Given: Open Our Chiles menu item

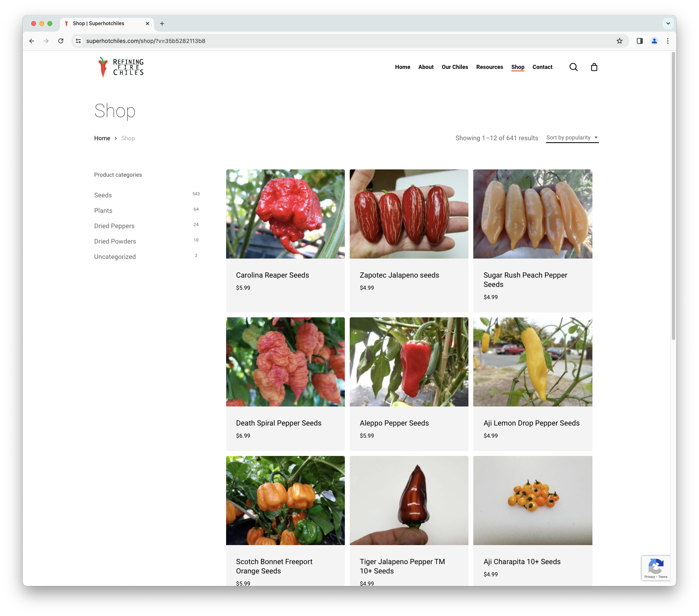Looking at the screenshot, I should (x=455, y=67).
